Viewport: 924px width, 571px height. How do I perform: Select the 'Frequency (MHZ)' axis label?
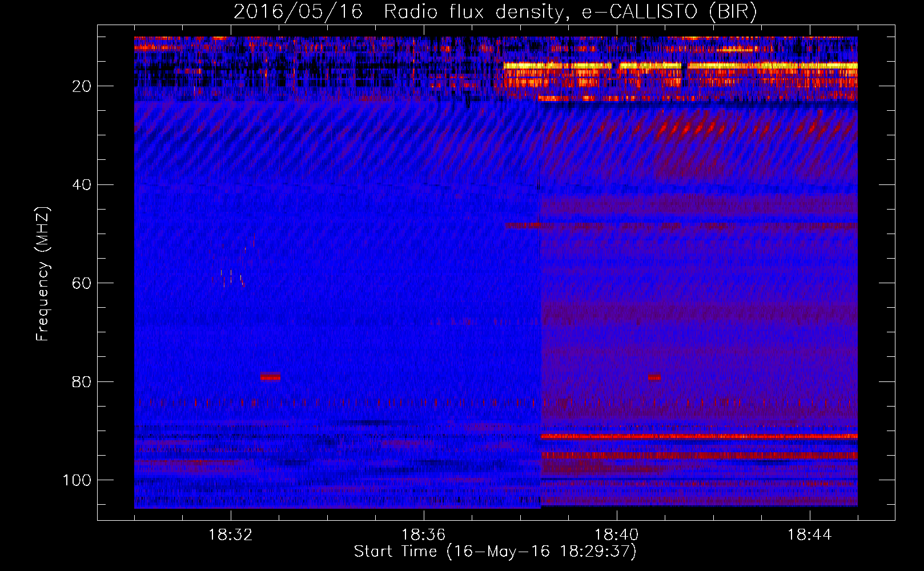click(43, 274)
